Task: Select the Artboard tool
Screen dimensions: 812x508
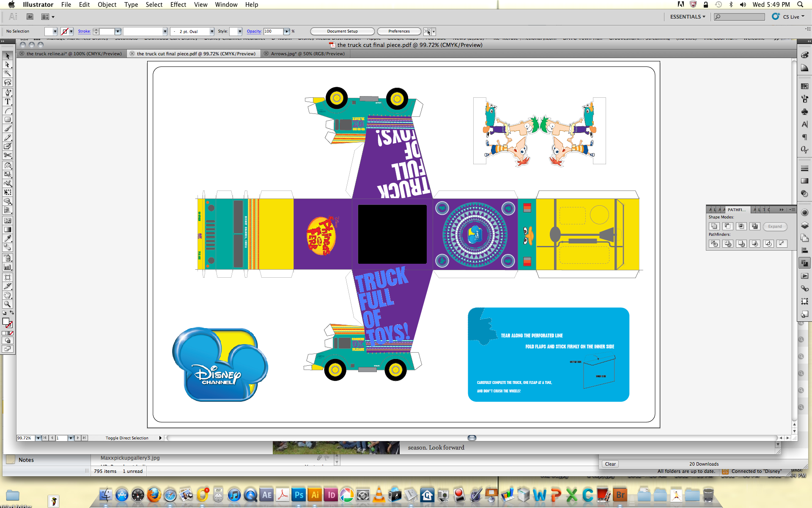Action: (x=7, y=277)
